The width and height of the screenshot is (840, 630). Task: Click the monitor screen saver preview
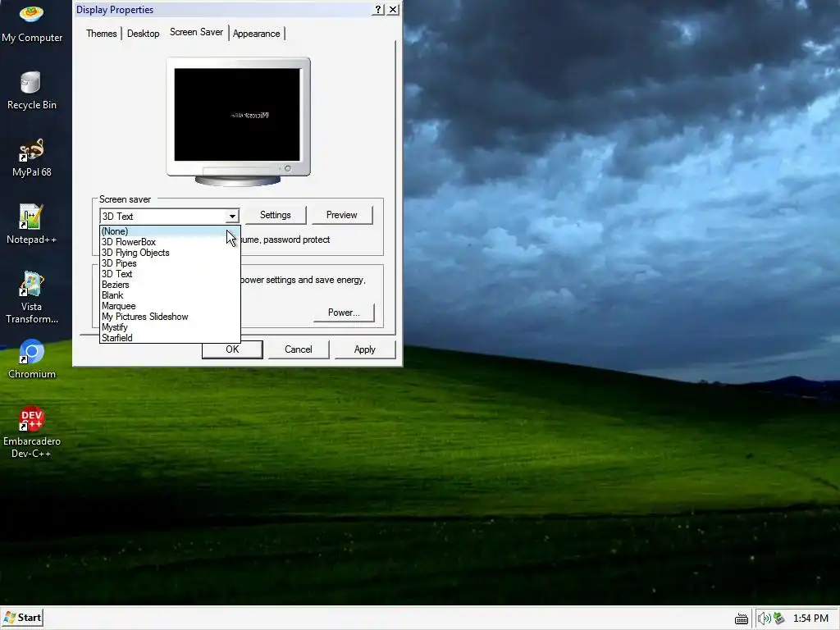(237, 115)
